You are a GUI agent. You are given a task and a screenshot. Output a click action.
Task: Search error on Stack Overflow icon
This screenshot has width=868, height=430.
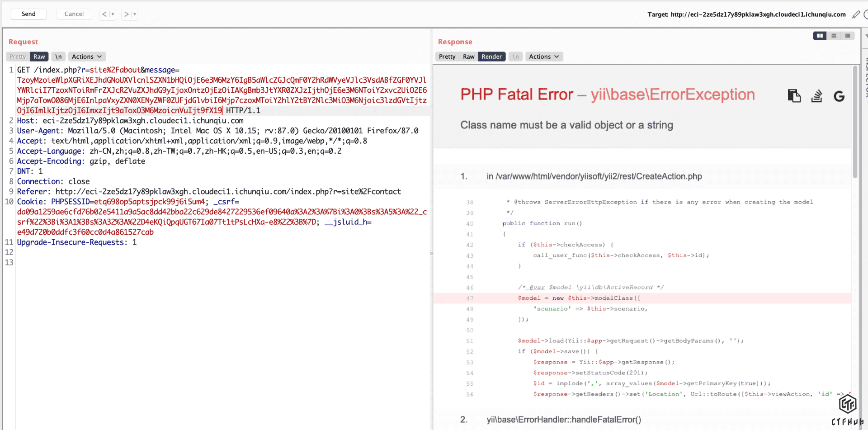pos(816,96)
